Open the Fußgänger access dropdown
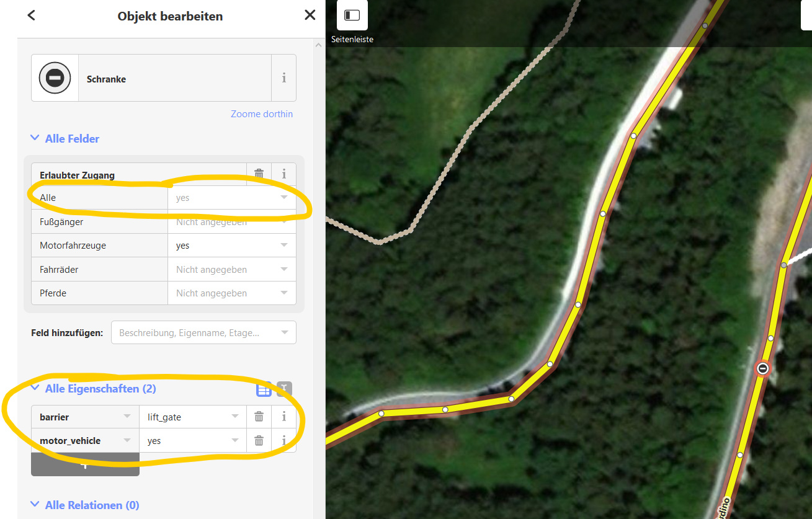812x519 pixels. pyautogui.click(x=231, y=222)
